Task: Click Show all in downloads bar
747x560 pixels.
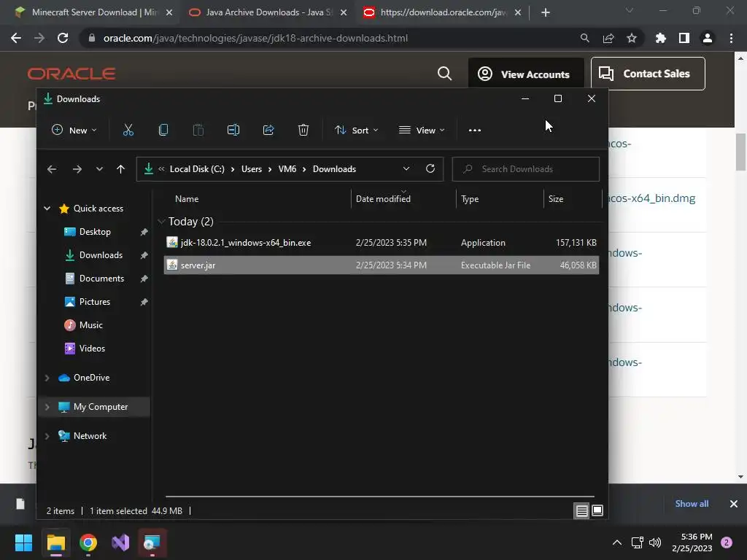Action: point(692,504)
